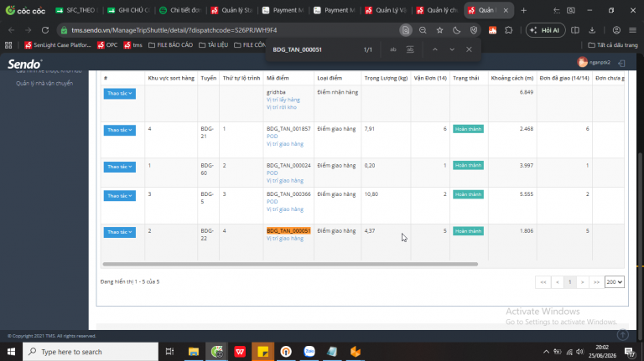644x361 pixels.
Task: Close the find bar
Action: click(469, 49)
